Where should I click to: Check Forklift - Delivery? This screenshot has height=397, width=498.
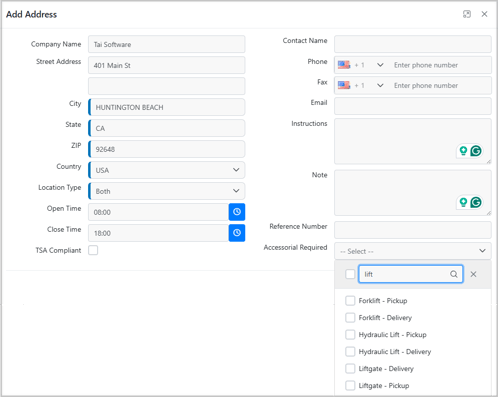pyautogui.click(x=350, y=318)
